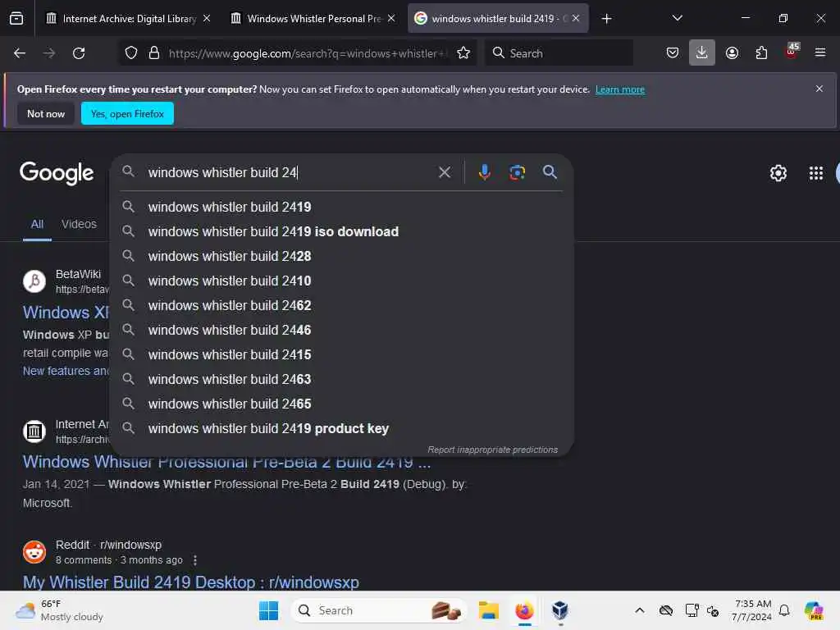Click the Windows taskbar Search box
This screenshot has height=630, width=840.
click(379, 610)
